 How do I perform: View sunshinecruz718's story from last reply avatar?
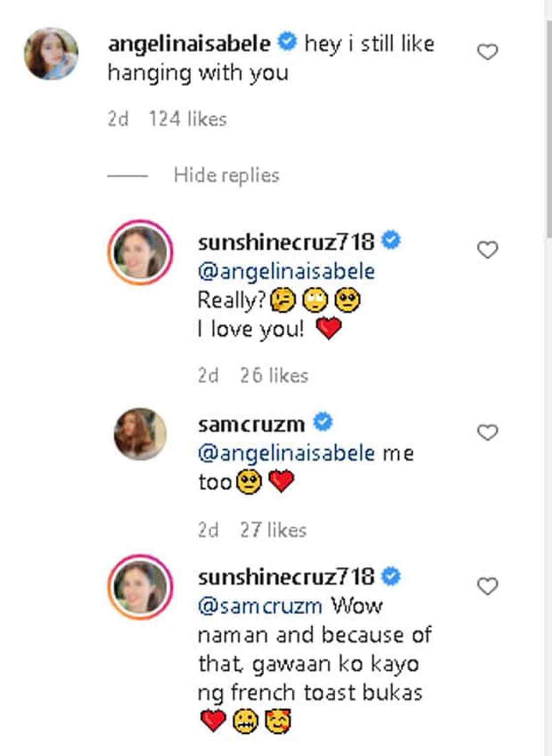[140, 587]
